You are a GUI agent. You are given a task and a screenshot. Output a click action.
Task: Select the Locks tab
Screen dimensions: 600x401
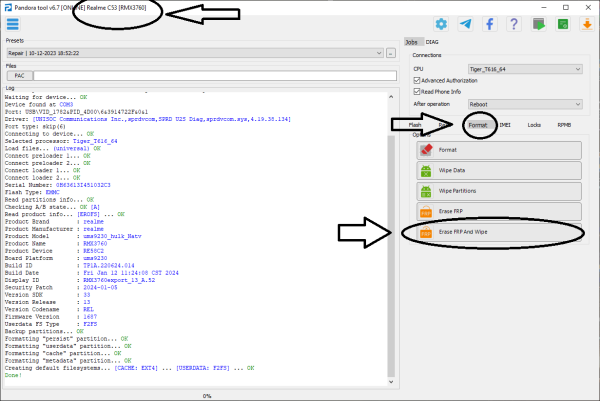pos(534,125)
